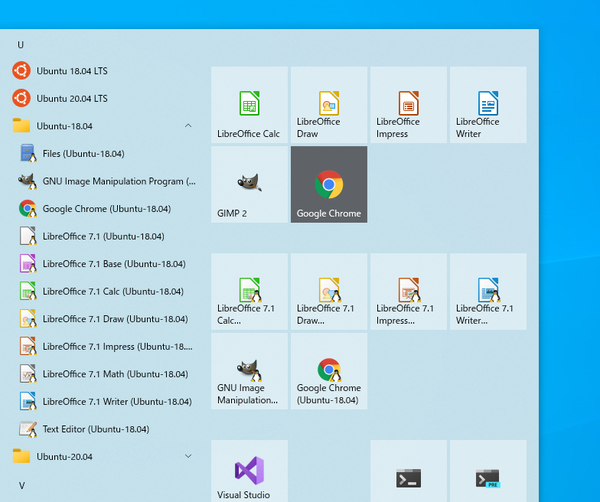The height and width of the screenshot is (502, 600).
Task: Open the LibreOffice Calc tile
Action: [x=249, y=105]
